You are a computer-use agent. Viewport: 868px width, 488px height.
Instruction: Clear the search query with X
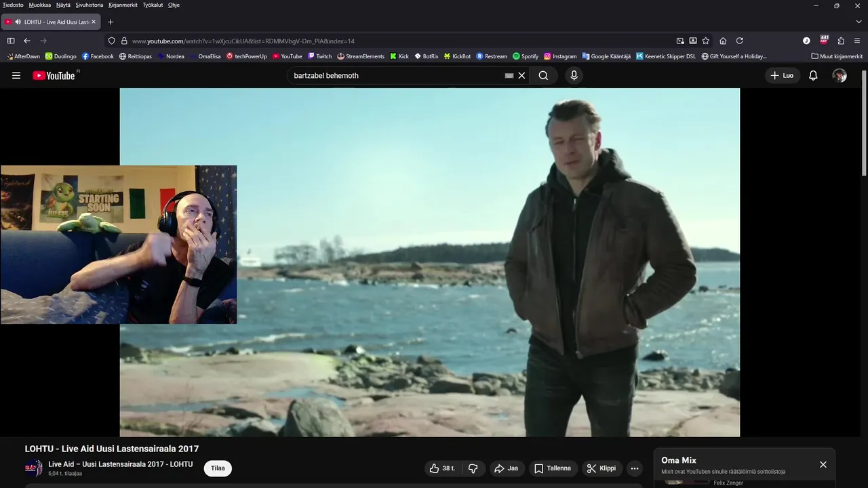tap(521, 75)
